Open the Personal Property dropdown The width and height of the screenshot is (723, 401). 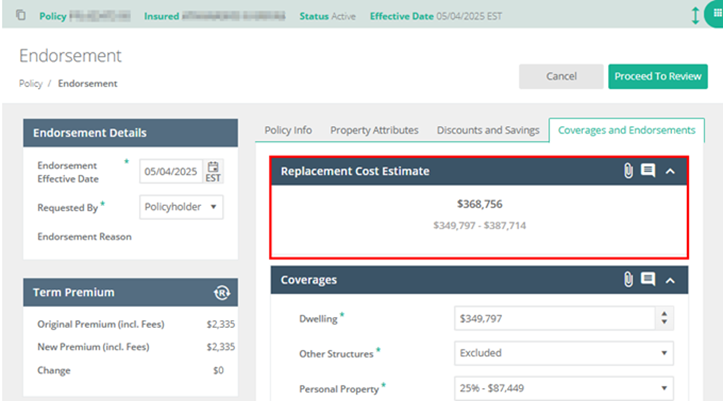[564, 388]
